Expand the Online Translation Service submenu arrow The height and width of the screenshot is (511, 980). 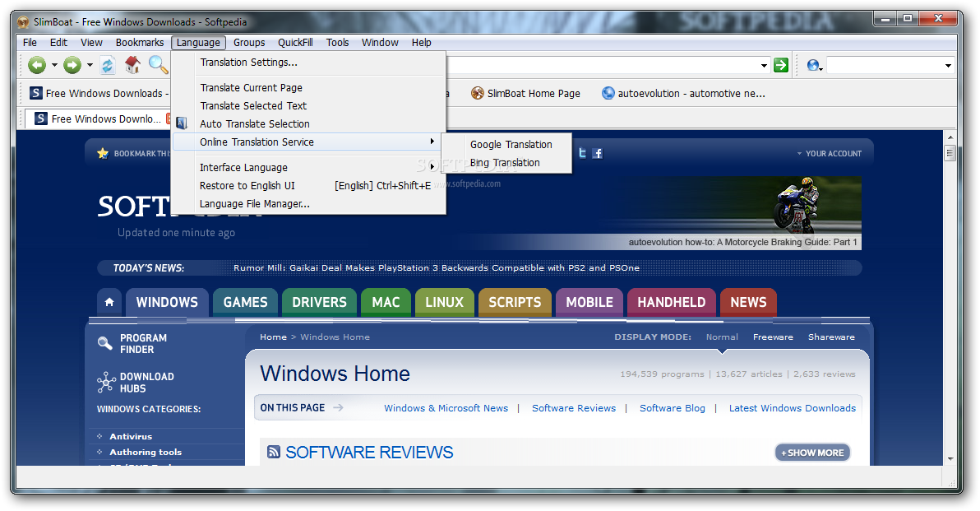click(x=432, y=142)
